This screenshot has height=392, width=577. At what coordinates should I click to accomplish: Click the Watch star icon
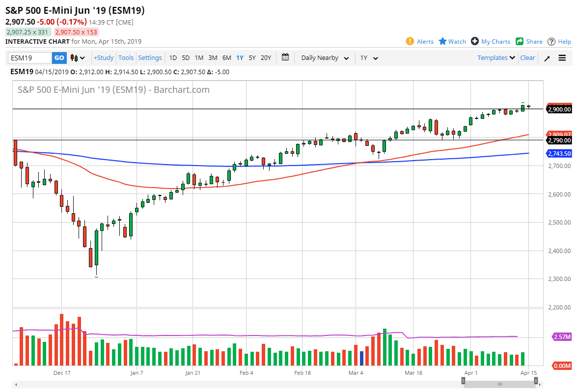point(442,42)
